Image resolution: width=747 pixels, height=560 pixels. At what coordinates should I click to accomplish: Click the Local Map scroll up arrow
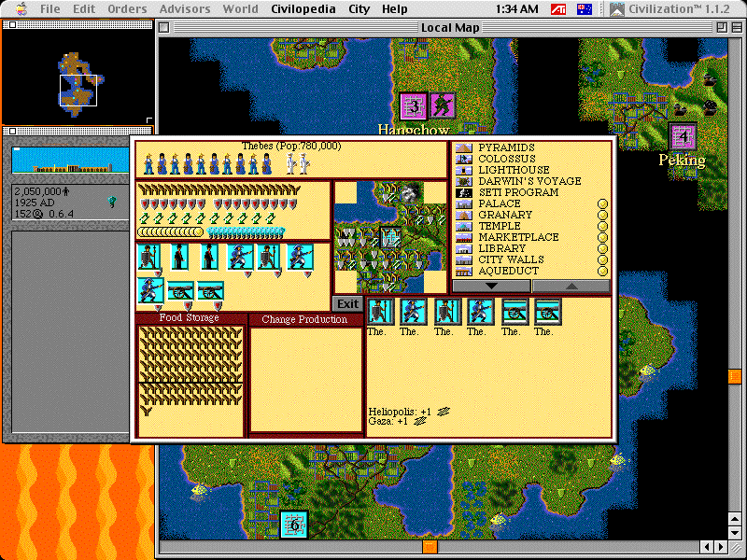pyautogui.click(x=735, y=518)
